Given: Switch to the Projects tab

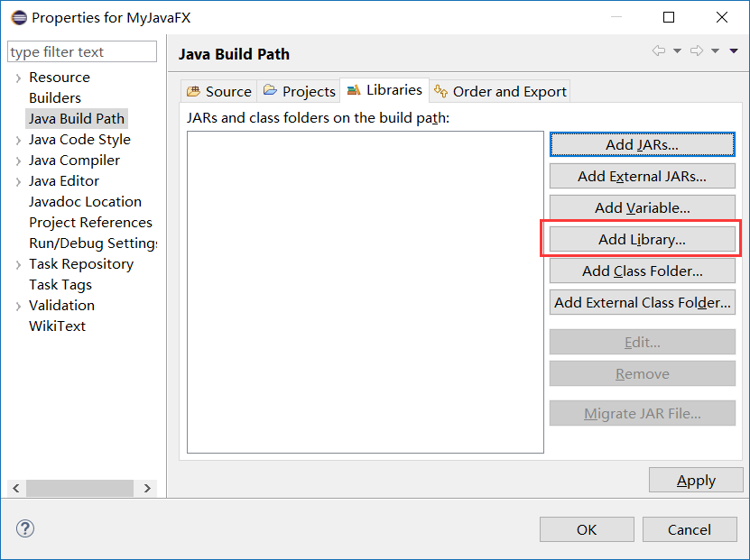Looking at the screenshot, I should pos(299,91).
